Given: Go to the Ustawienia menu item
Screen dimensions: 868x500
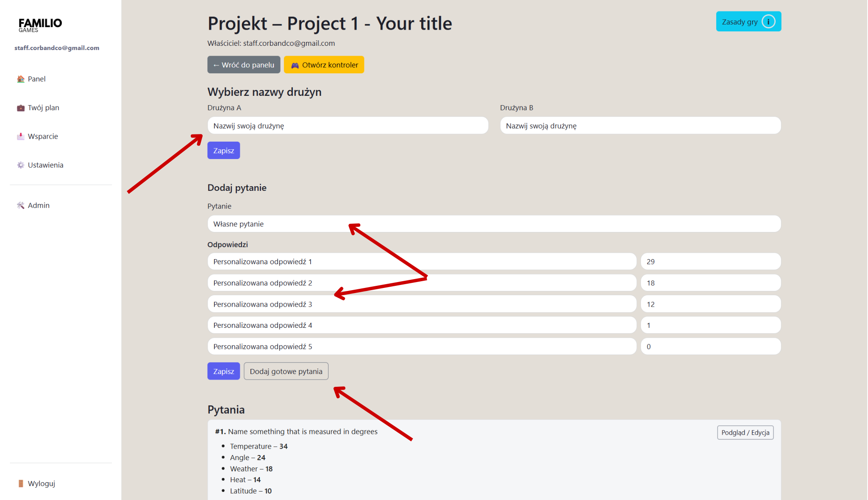Looking at the screenshot, I should pyautogui.click(x=45, y=165).
